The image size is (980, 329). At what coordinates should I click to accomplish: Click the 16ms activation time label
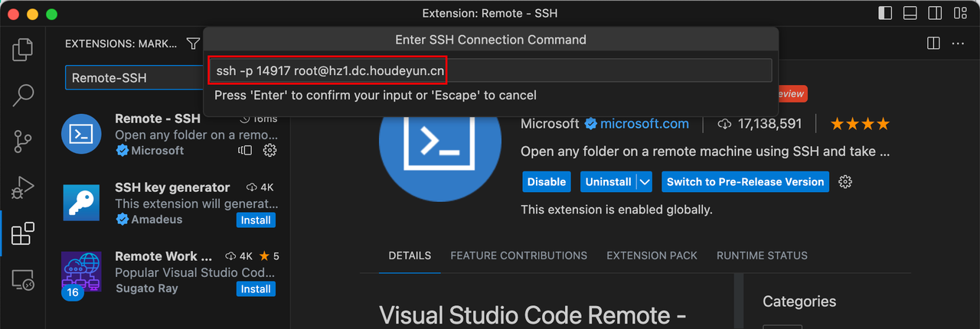tap(259, 119)
